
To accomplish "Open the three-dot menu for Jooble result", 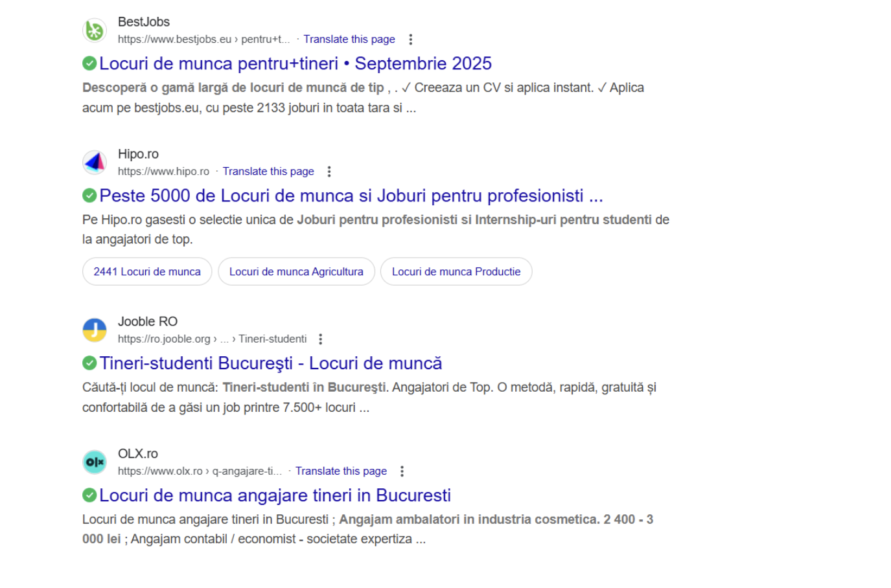I will point(320,339).
